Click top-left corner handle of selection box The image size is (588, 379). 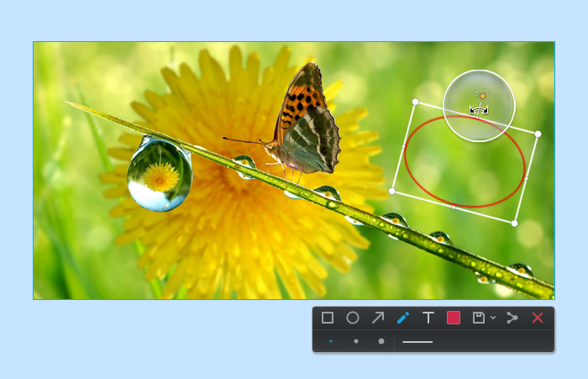[x=415, y=102]
